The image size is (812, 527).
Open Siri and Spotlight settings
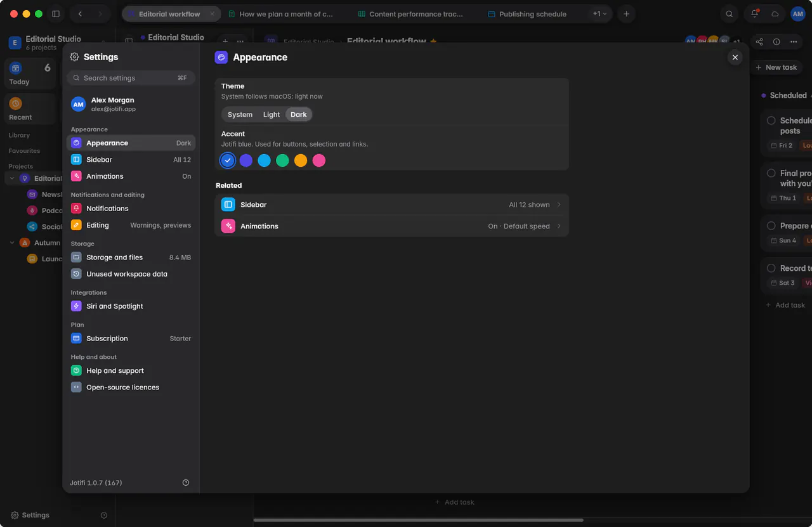[131, 306]
